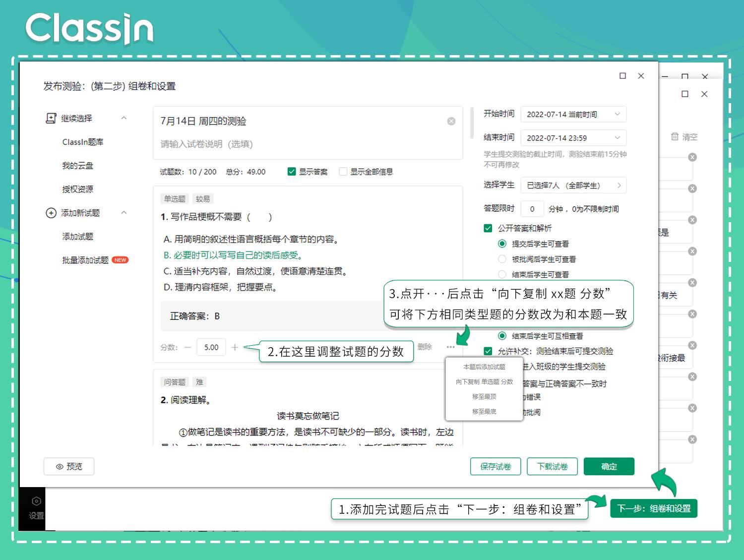Remove the back-window card ending with 是
Viewport: 744px width, 560px height.
(692, 220)
